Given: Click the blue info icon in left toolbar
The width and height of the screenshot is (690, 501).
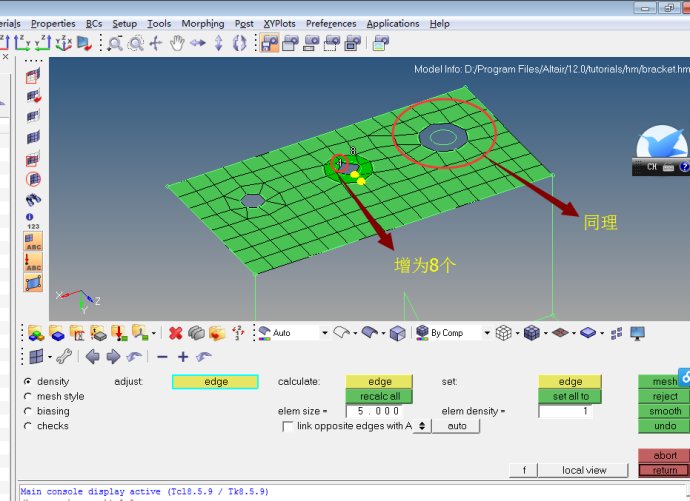Looking at the screenshot, I should 29,217.
